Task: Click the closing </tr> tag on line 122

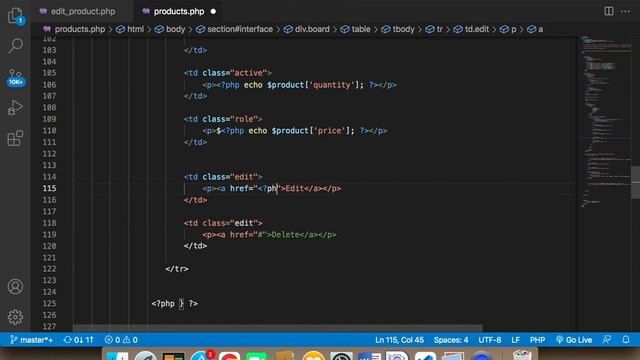Action: click(177, 269)
